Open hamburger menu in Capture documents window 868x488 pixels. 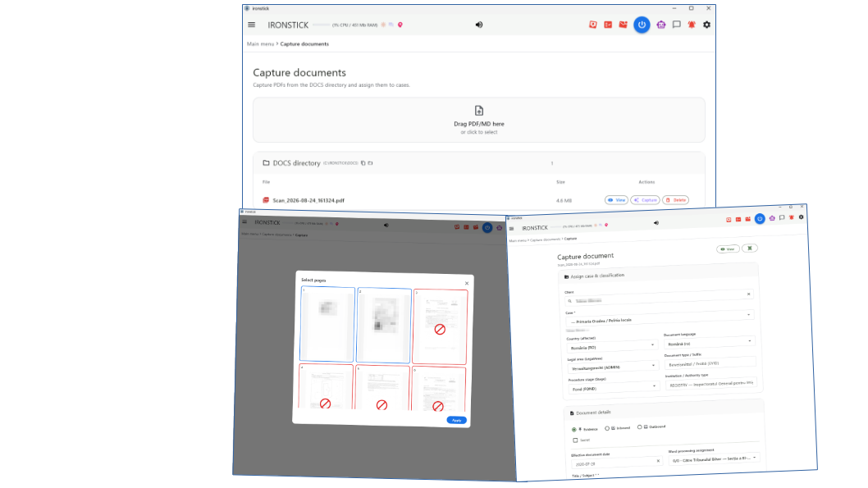[x=251, y=25]
